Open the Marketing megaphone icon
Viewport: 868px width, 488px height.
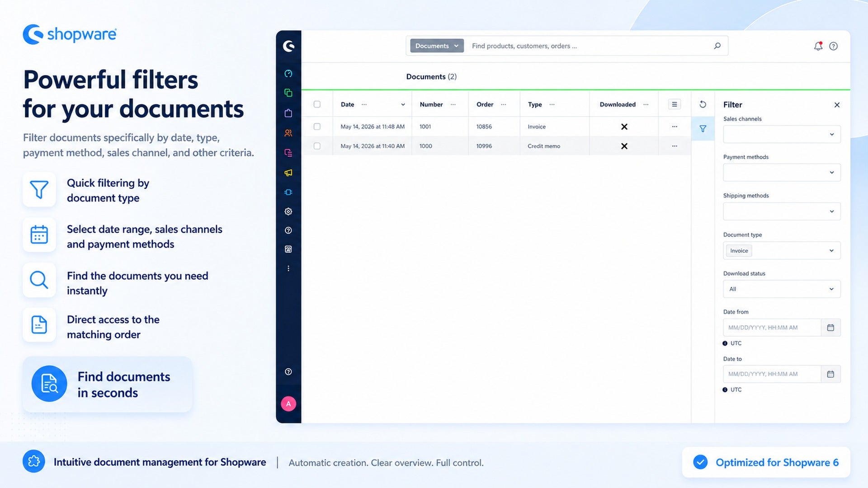(x=288, y=173)
